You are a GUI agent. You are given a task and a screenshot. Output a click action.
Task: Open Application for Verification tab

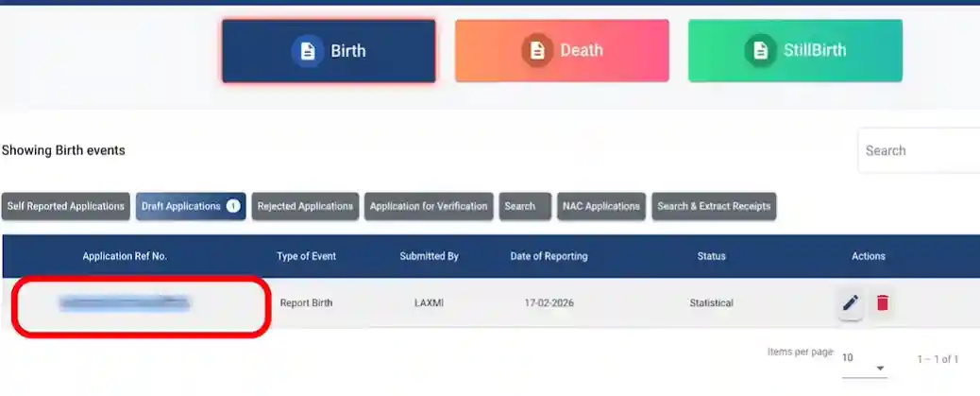point(429,206)
